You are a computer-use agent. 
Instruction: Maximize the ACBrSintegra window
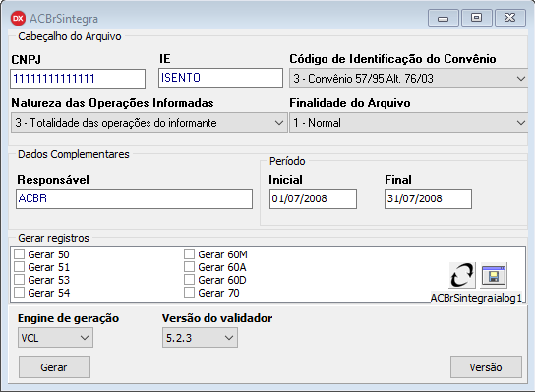(x=477, y=18)
